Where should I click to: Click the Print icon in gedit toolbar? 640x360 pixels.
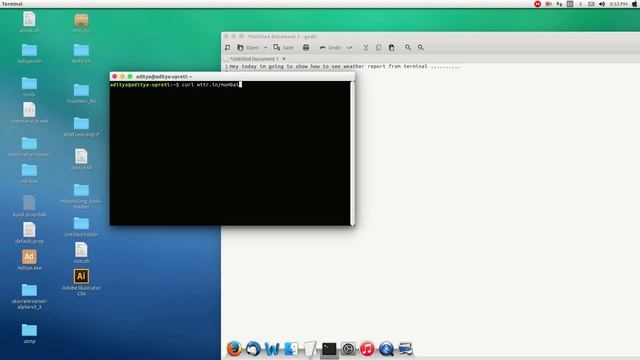click(306, 48)
